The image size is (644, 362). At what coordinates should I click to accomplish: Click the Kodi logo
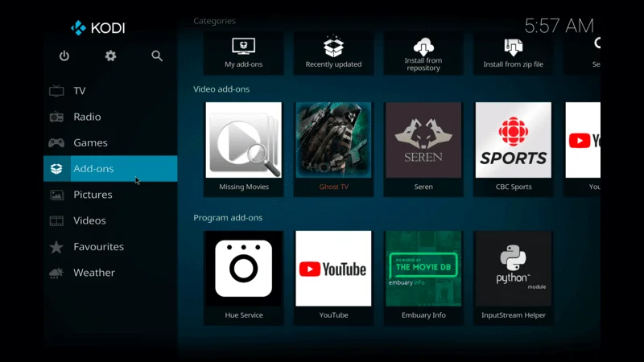click(x=97, y=28)
